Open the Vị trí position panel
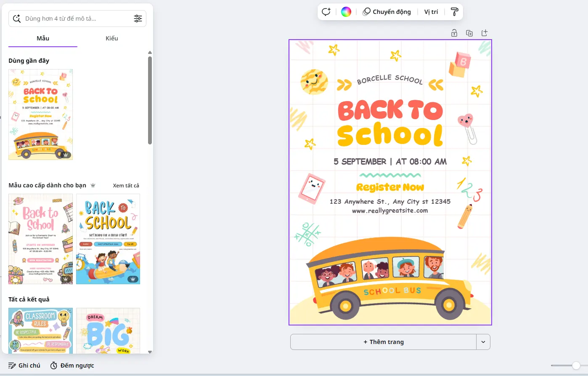The height and width of the screenshot is (376, 588). pos(431,12)
